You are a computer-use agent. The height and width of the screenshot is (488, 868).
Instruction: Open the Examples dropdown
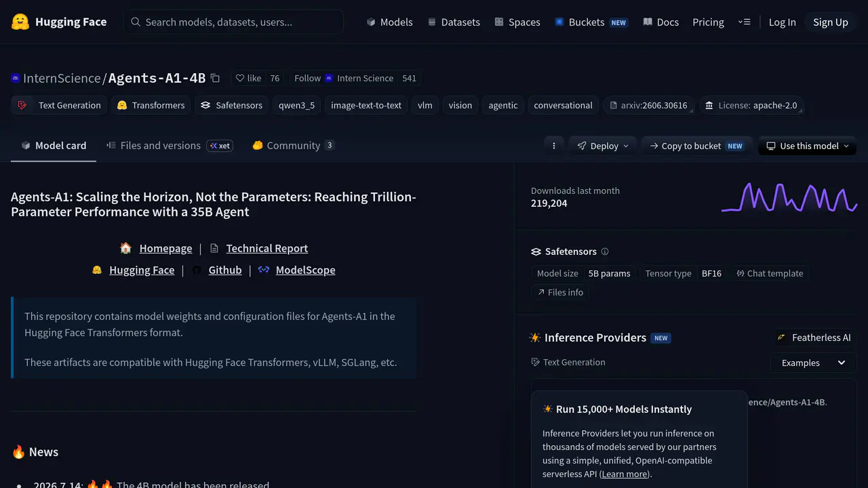pos(813,363)
